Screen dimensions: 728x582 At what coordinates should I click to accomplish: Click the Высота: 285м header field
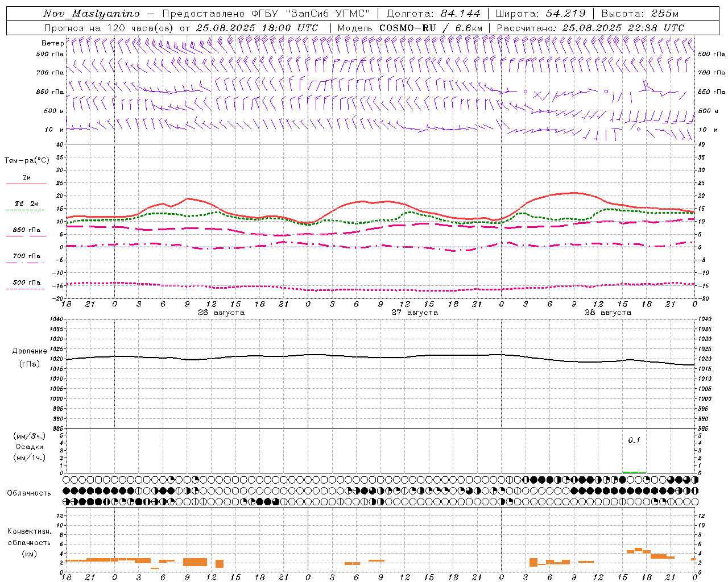click(x=640, y=14)
